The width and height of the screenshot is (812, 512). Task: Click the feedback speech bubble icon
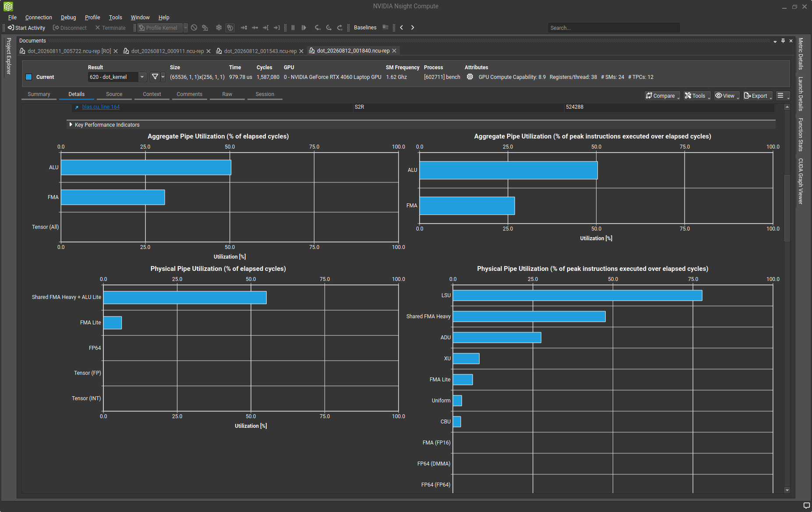[806, 505]
